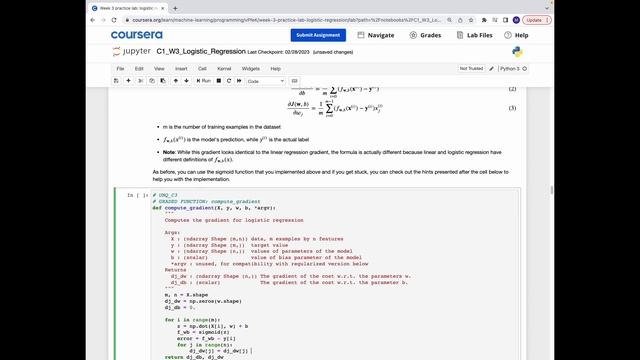Click the Last Checkpoint text
The width and height of the screenshot is (640, 360).
click(x=278, y=52)
